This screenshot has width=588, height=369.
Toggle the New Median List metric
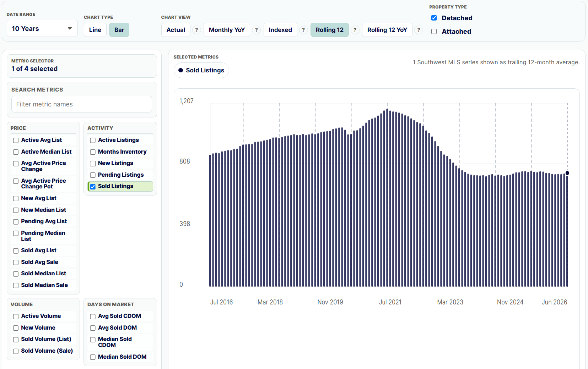click(16, 210)
